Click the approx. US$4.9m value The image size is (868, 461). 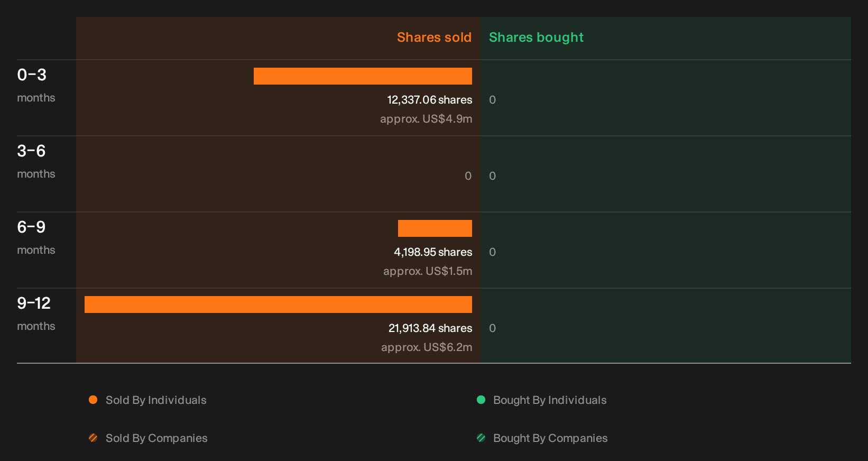pyautogui.click(x=426, y=119)
